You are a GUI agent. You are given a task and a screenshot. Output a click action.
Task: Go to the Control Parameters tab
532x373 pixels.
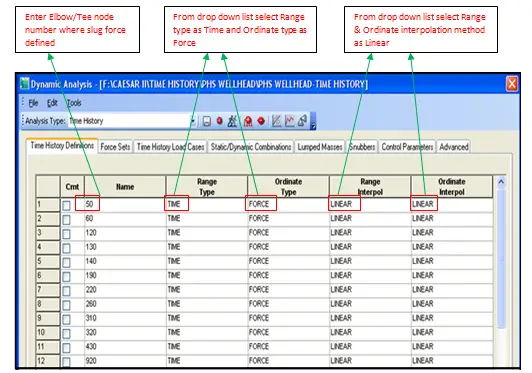point(407,147)
